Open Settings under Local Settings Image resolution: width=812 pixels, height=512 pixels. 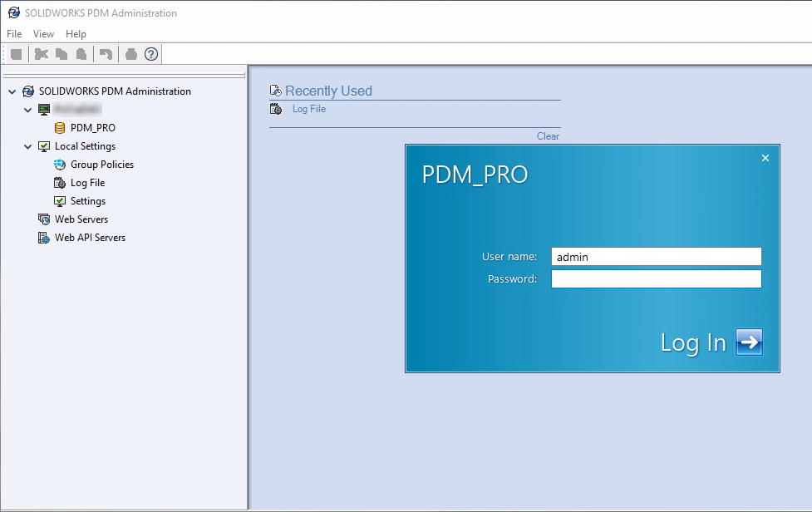88,201
